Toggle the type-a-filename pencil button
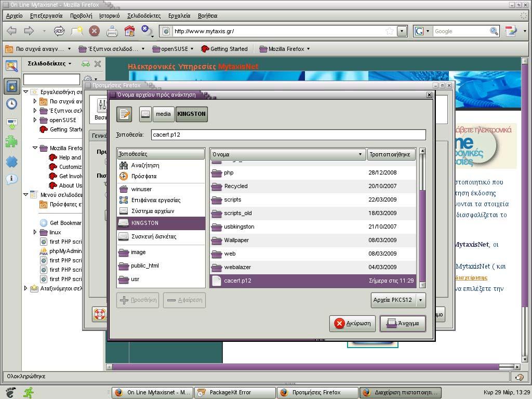 click(124, 114)
